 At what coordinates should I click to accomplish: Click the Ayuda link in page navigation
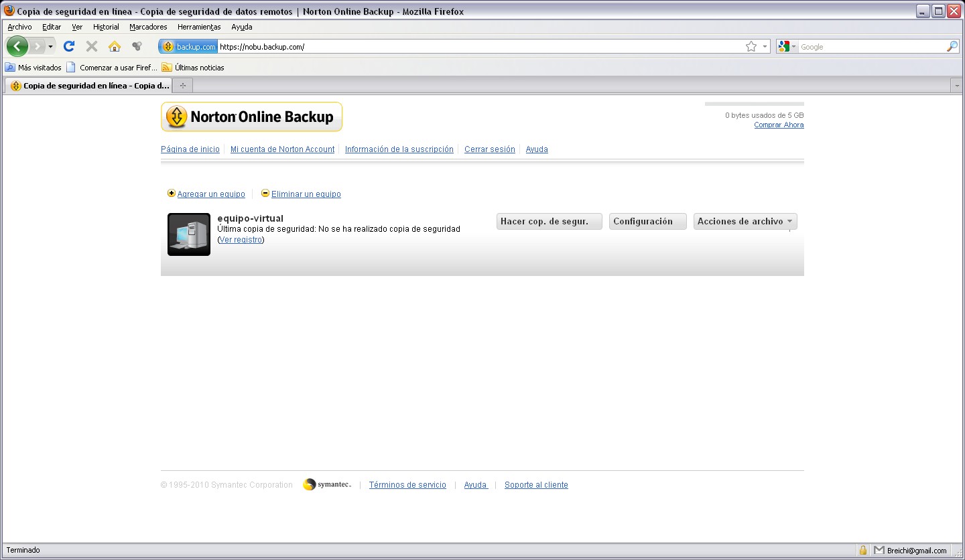tap(537, 149)
